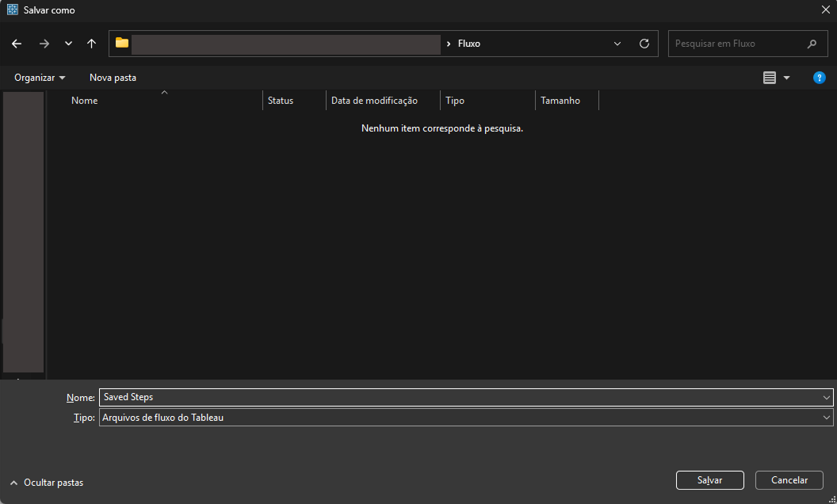Click Nova pasta to create folder
Viewport: 837px width, 504px height.
click(x=113, y=78)
